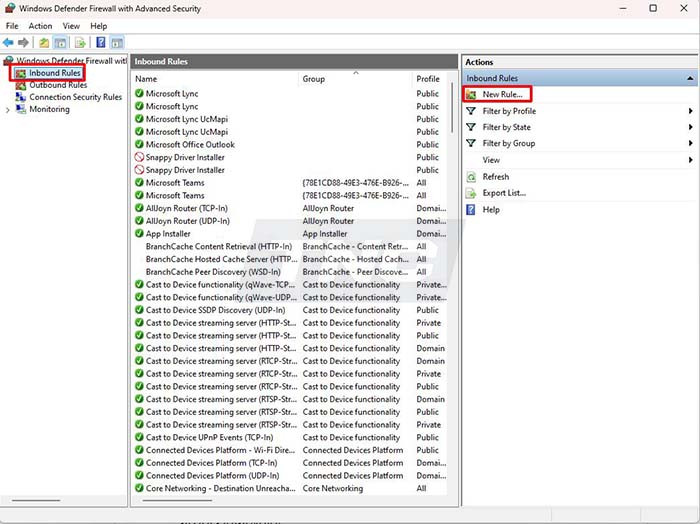The width and height of the screenshot is (700, 524).
Task: Click Export List... in Actions pane
Action: click(504, 193)
